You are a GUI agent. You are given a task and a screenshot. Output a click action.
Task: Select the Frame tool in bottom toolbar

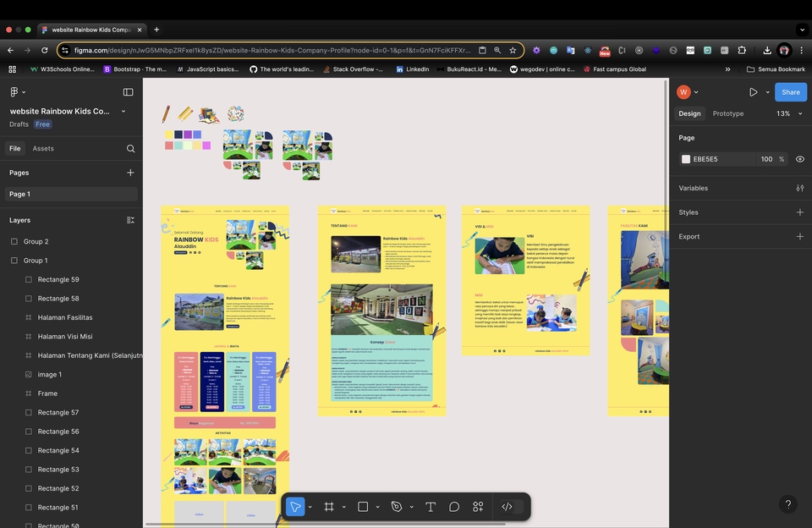(x=329, y=507)
